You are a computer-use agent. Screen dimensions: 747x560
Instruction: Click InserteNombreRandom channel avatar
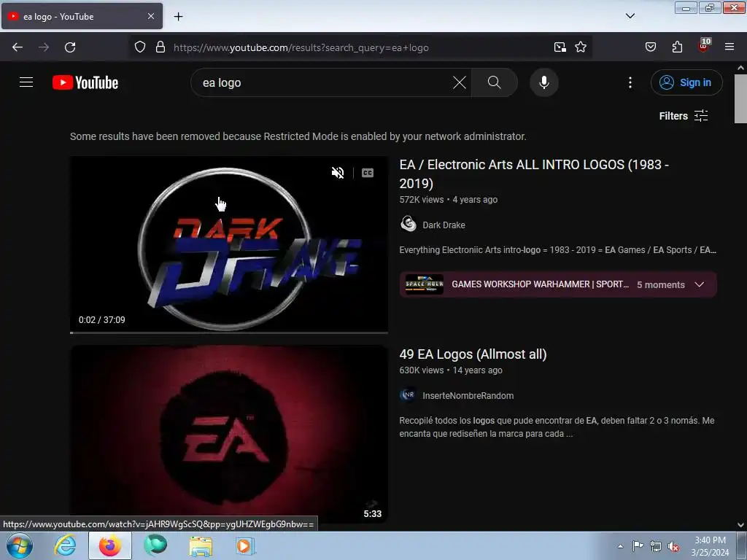tap(409, 394)
